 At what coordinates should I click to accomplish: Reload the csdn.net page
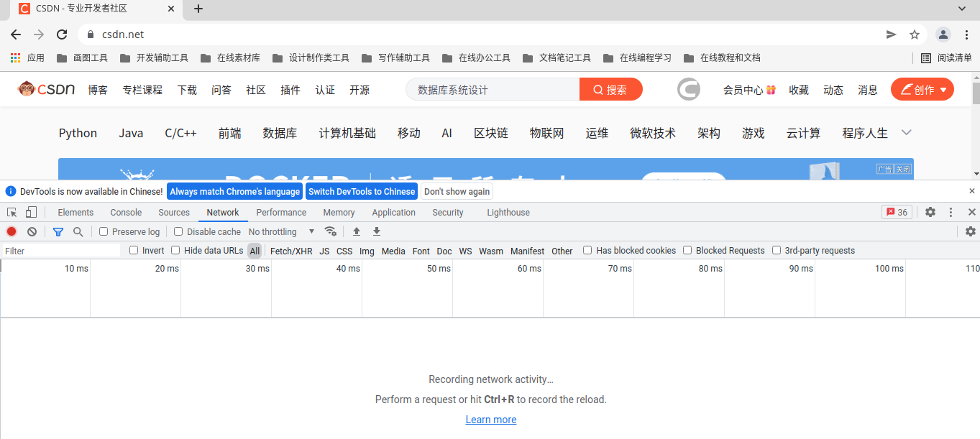click(62, 34)
